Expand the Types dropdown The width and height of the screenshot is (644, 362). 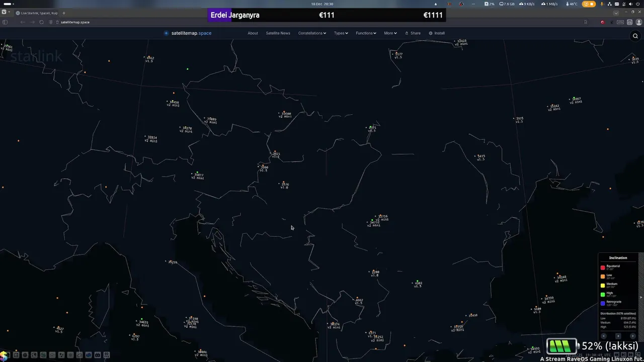pos(341,33)
